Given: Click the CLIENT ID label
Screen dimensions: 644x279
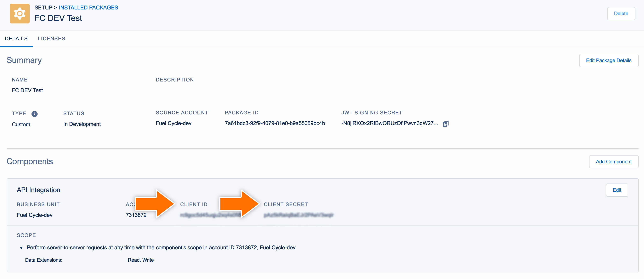Looking at the screenshot, I should [194, 205].
